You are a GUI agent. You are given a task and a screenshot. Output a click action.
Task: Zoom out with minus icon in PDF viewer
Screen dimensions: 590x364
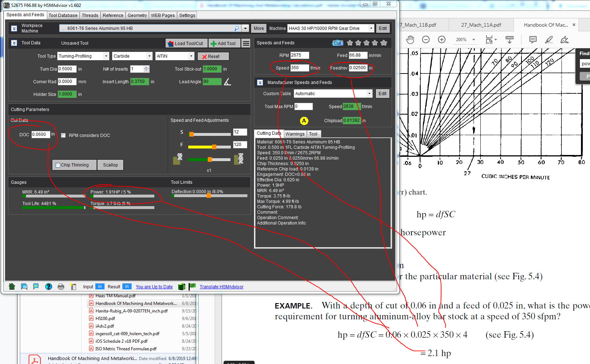426,40
